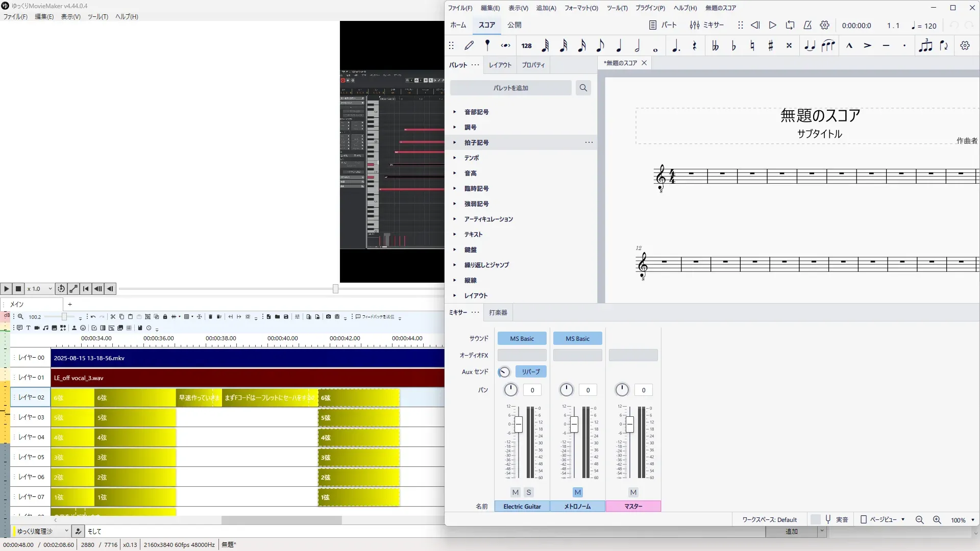Solo the Electric Guitar channel
Screen dimensions: 980x551
[529, 492]
